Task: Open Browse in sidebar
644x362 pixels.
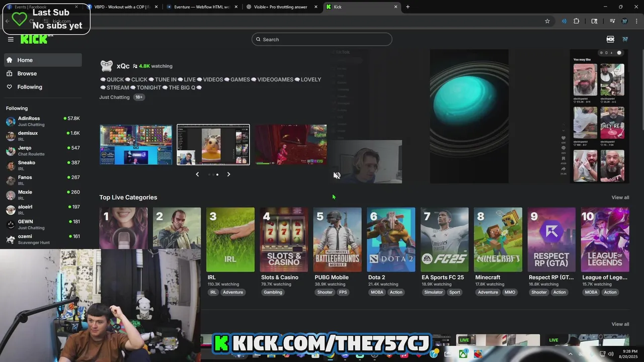Action: pos(43,73)
